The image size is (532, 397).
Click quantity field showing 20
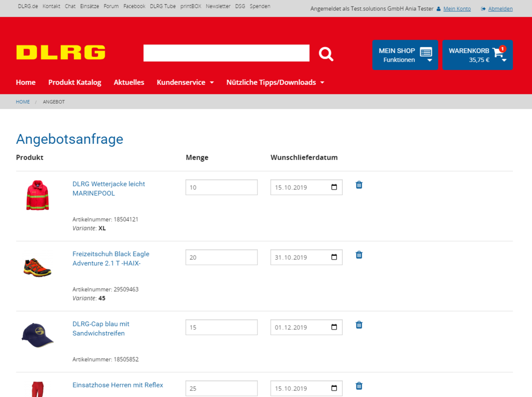pos(222,257)
